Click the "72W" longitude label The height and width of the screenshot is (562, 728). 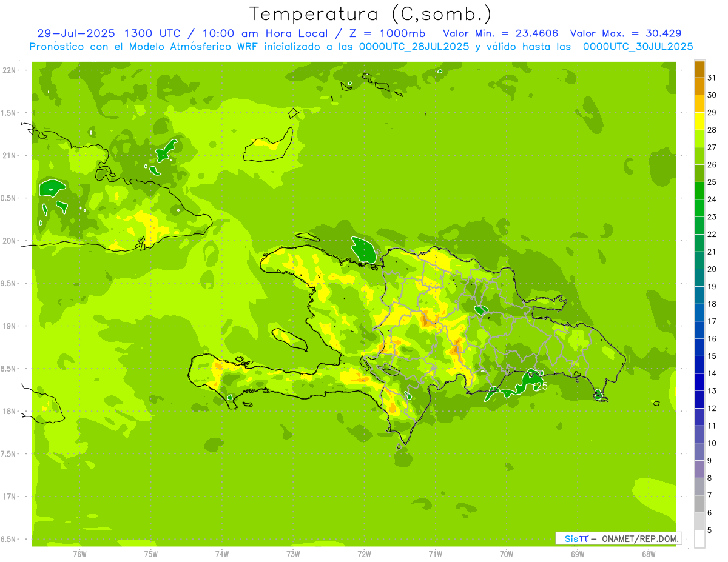(x=364, y=554)
